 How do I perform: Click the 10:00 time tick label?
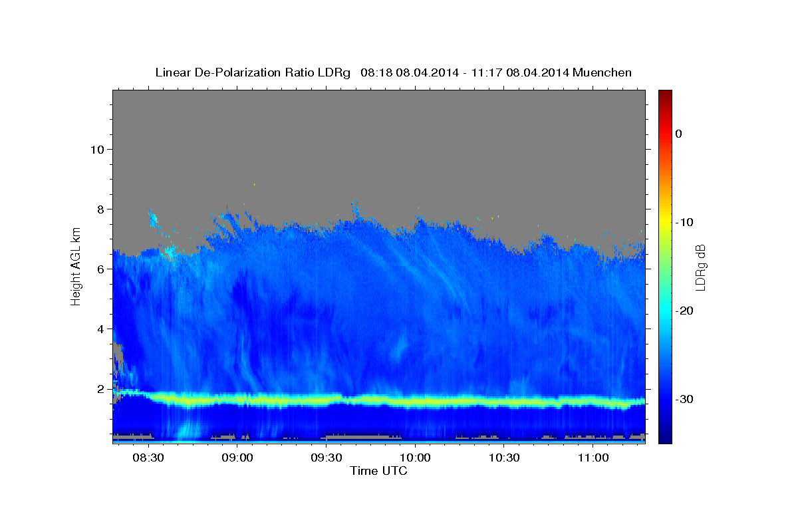tap(415, 458)
